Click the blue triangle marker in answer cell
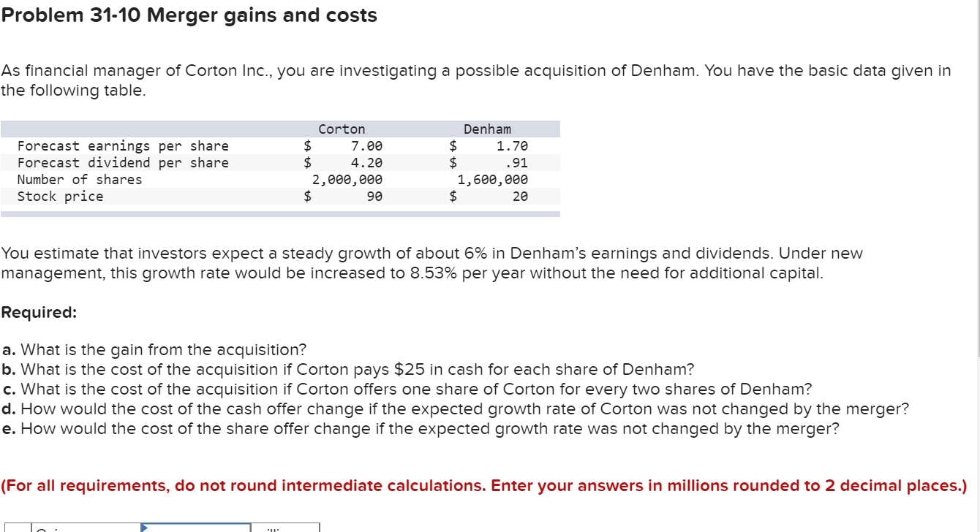This screenshot has width=980, height=532. point(145,527)
